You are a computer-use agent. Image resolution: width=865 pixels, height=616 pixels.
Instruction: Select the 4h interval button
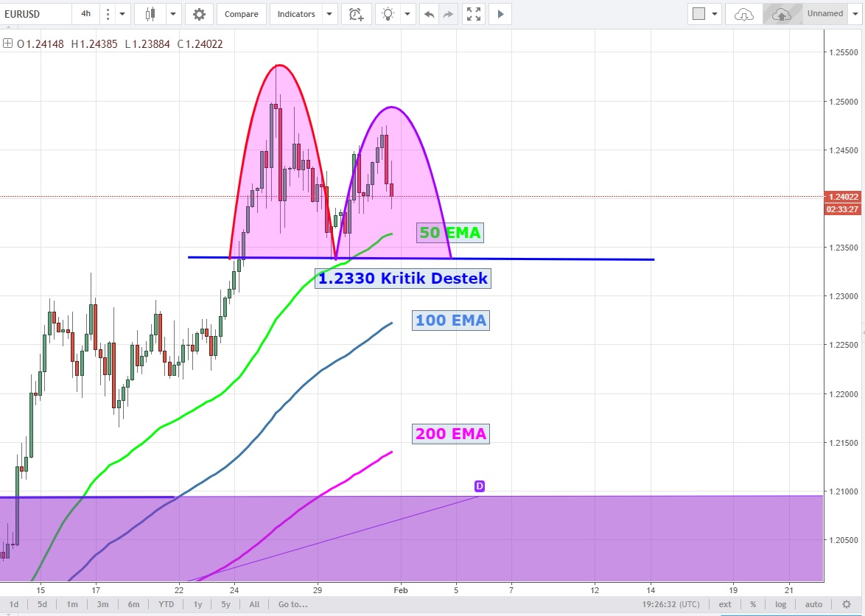coord(86,14)
